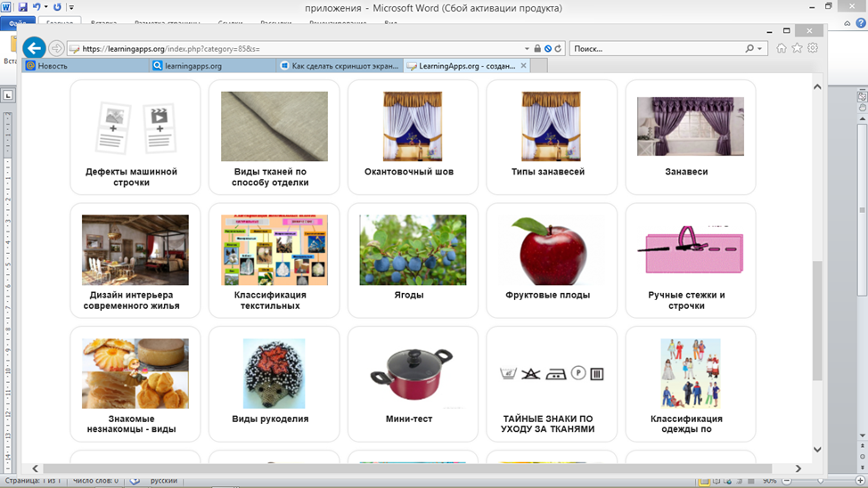Click the browser back arrow button

click(x=34, y=48)
